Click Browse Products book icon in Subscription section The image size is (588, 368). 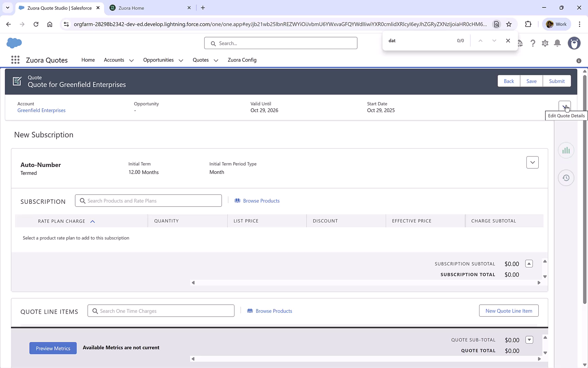[x=238, y=200]
